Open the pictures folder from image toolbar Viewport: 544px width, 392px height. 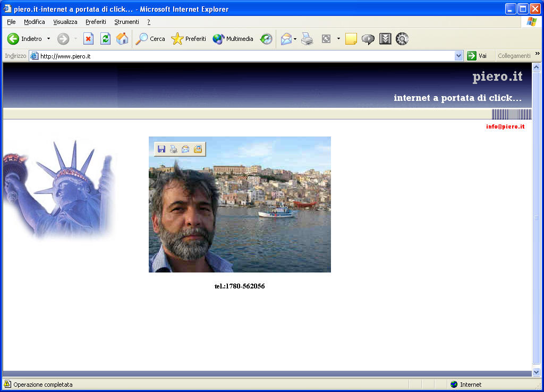198,149
